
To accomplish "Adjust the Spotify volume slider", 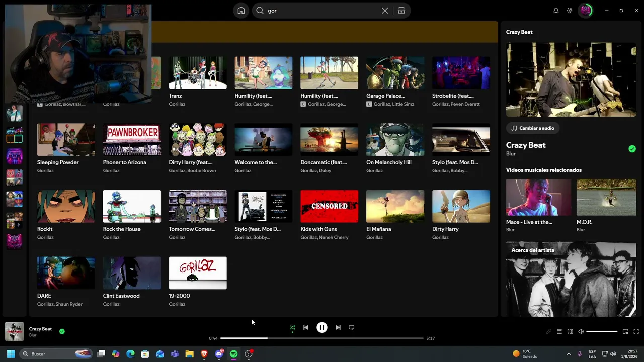I will pos(602,332).
